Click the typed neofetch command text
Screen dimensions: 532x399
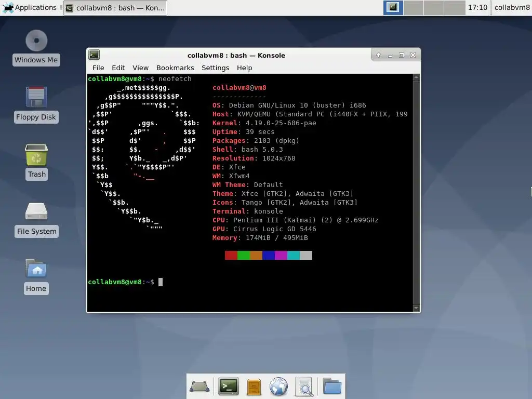175,79
